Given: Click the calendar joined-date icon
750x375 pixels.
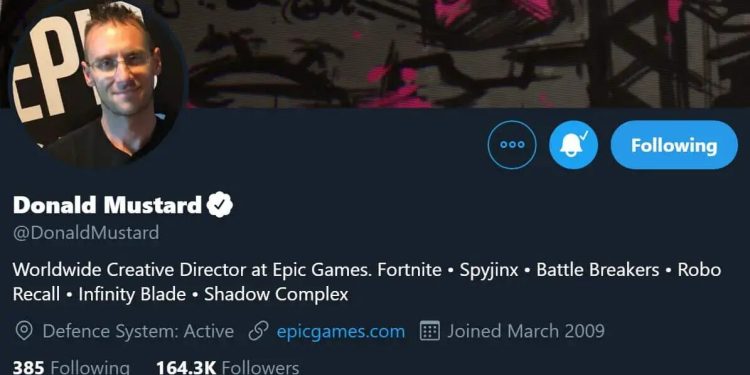Looking at the screenshot, I should [x=430, y=331].
